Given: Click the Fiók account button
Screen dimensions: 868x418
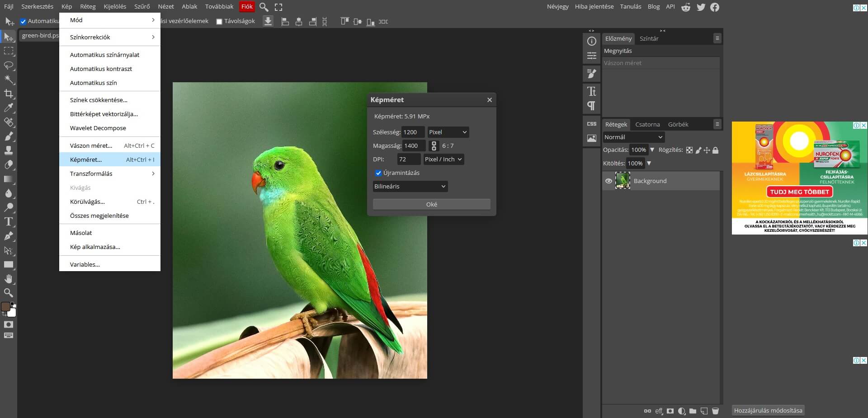Looking at the screenshot, I should click(x=247, y=7).
